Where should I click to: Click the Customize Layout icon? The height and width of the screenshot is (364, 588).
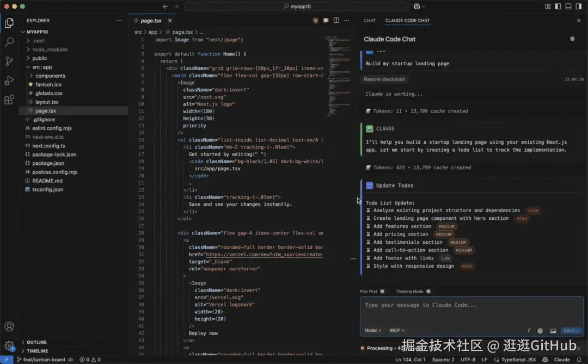548,7
